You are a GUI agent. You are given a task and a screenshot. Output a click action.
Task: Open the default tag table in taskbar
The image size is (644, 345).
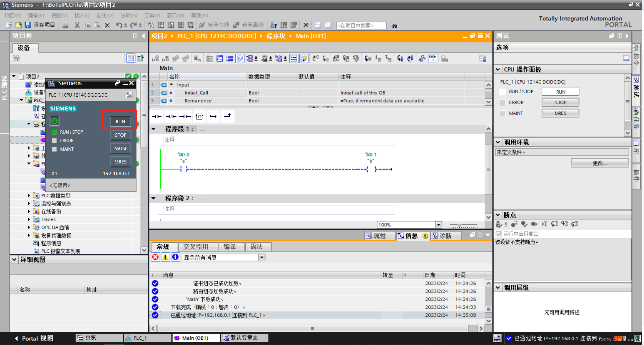[244, 338]
